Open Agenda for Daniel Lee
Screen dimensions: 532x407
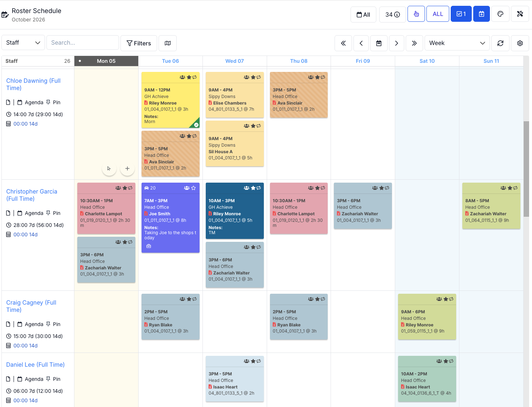30,379
